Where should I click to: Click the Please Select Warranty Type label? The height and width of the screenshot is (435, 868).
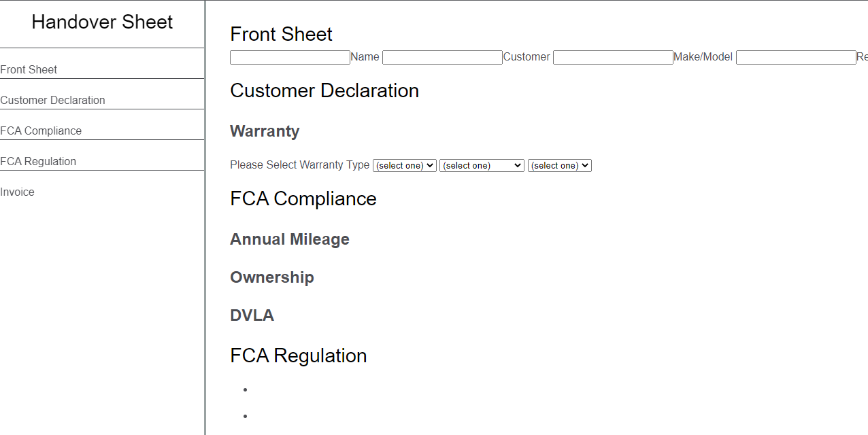point(299,164)
